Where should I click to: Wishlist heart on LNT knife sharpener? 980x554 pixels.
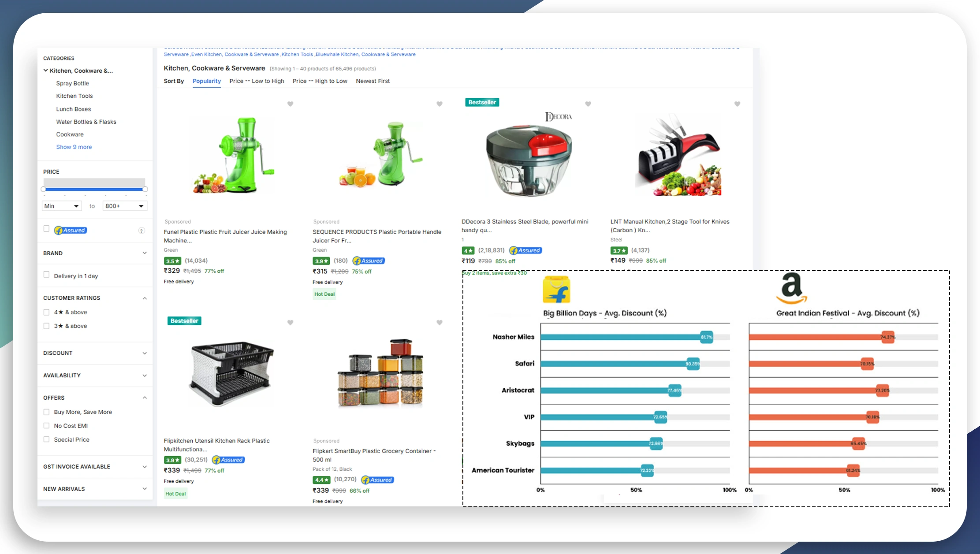coord(737,104)
